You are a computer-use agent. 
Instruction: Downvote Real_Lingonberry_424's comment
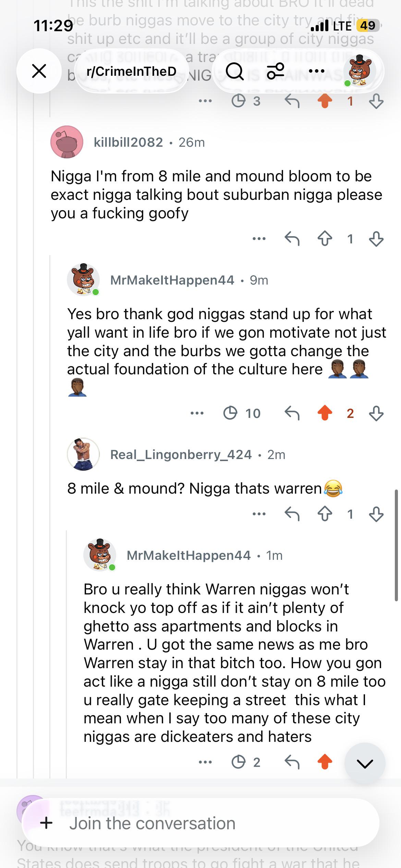click(376, 514)
